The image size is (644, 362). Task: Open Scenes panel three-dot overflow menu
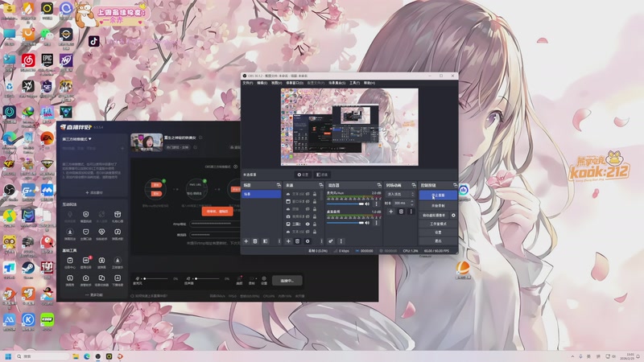[x=279, y=241]
